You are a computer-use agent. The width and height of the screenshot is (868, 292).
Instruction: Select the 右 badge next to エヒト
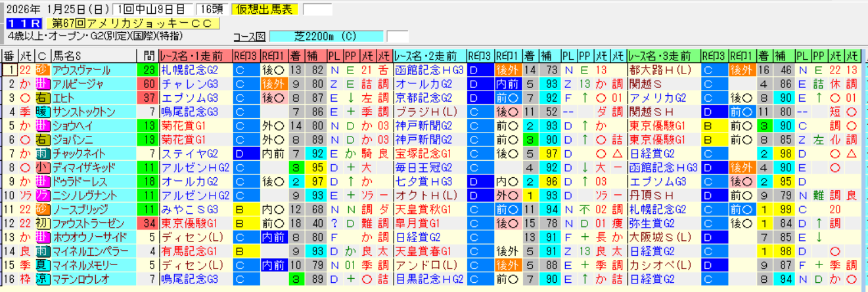coord(42,98)
